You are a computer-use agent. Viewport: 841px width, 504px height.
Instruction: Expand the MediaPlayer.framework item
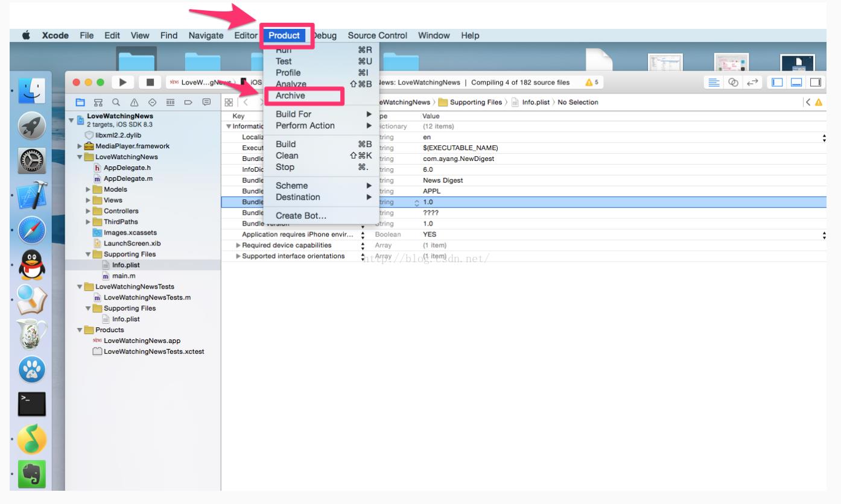80,146
